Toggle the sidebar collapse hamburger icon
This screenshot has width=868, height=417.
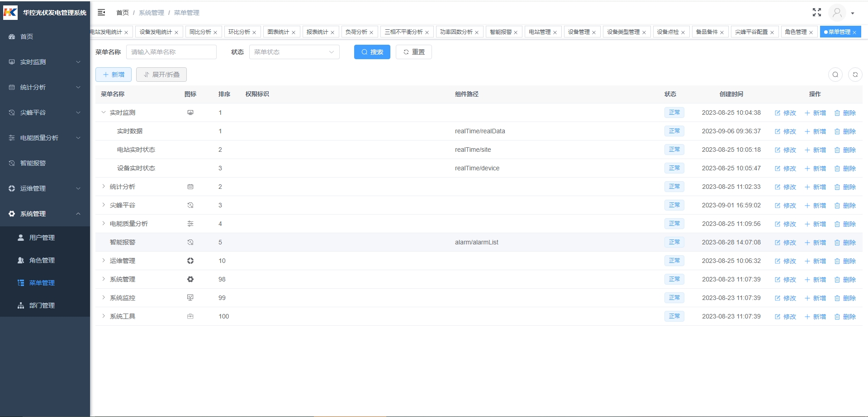tap(101, 12)
